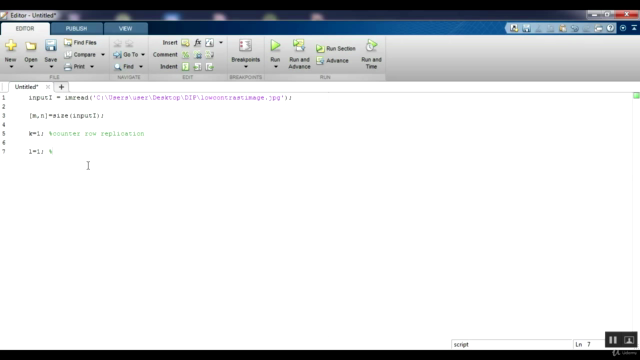The width and height of the screenshot is (640, 360).
Task: Click 'Ln 7' status bar indicator
Action: tap(583, 344)
